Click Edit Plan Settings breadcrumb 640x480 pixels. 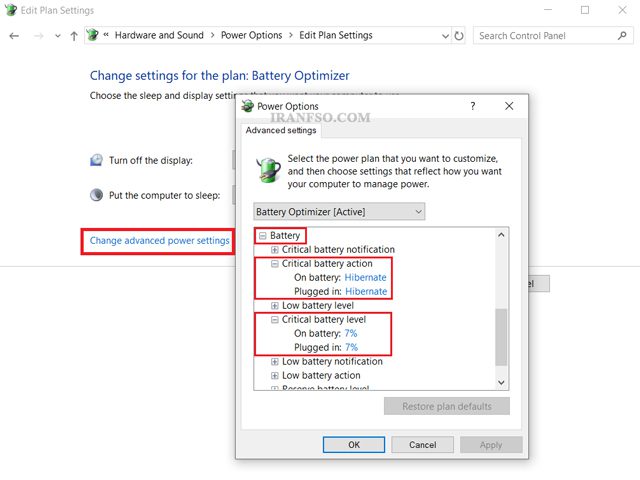[336, 35]
